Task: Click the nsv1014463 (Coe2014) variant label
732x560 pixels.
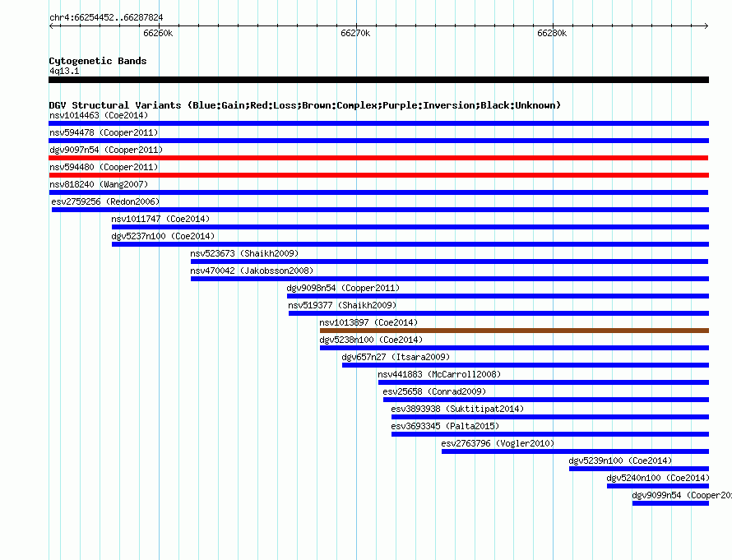Action: [x=99, y=115]
